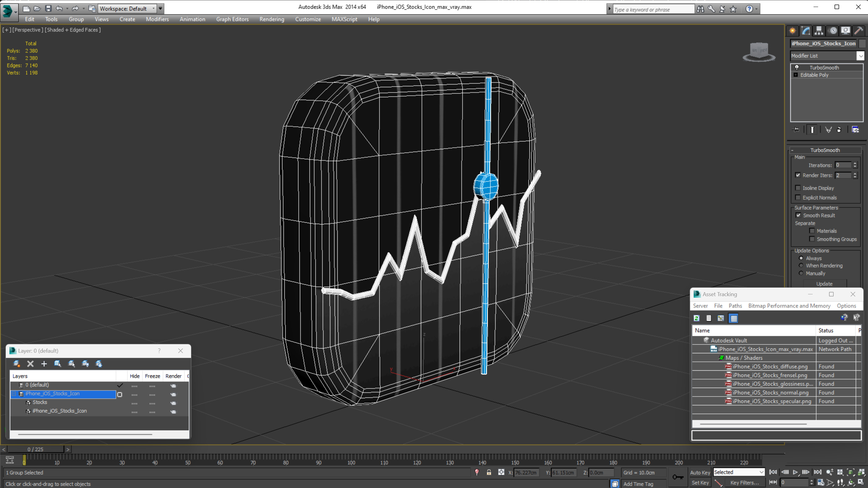Open the Paths menu in Asset Tracking
The width and height of the screenshot is (868, 488).
tap(735, 306)
